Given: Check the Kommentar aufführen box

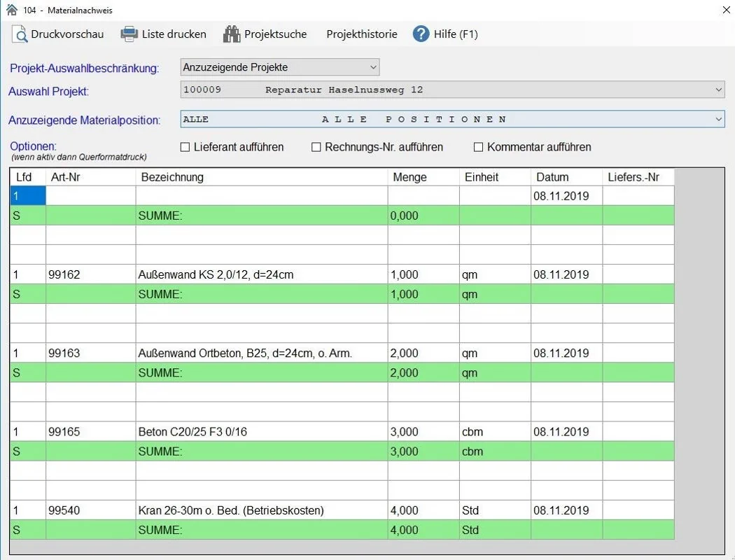Looking at the screenshot, I should pyautogui.click(x=479, y=147).
